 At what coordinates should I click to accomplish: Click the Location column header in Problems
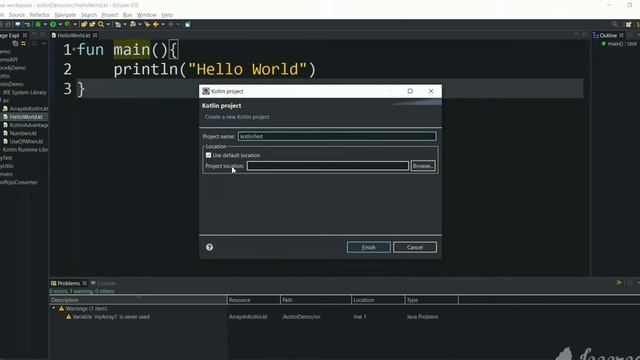pyautogui.click(x=378, y=300)
